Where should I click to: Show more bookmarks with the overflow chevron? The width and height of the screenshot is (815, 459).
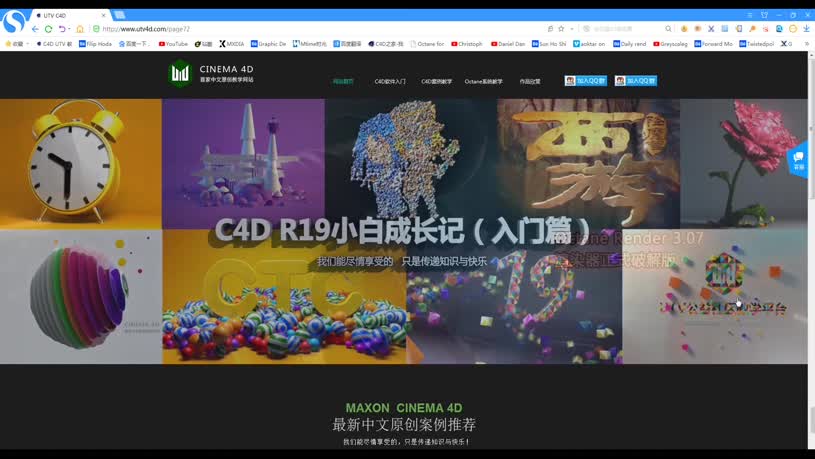(x=807, y=44)
